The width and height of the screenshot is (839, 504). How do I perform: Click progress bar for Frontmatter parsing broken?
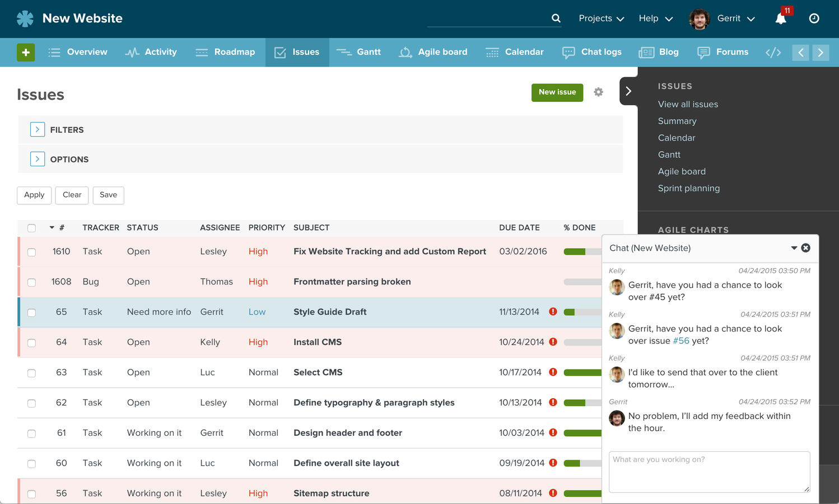[582, 282]
